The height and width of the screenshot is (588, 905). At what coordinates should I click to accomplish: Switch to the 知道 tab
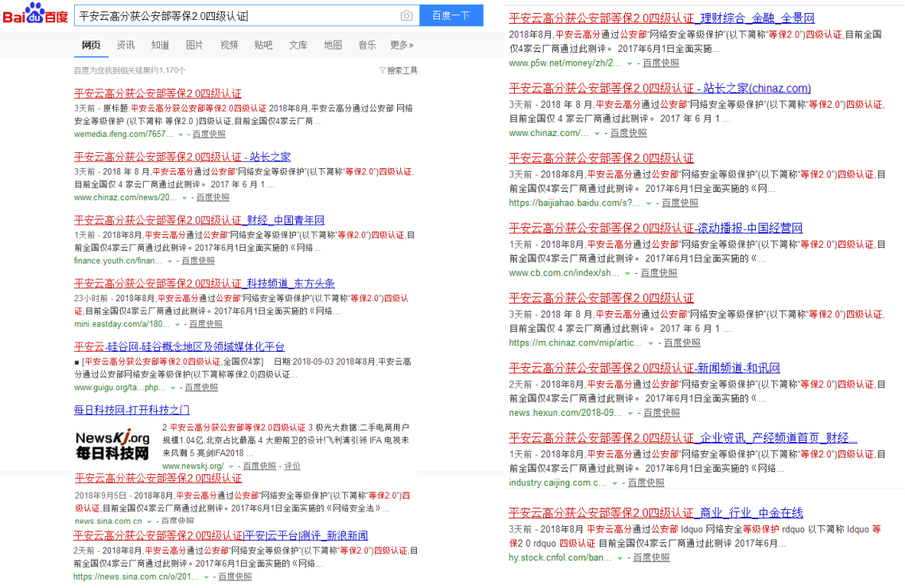160,45
